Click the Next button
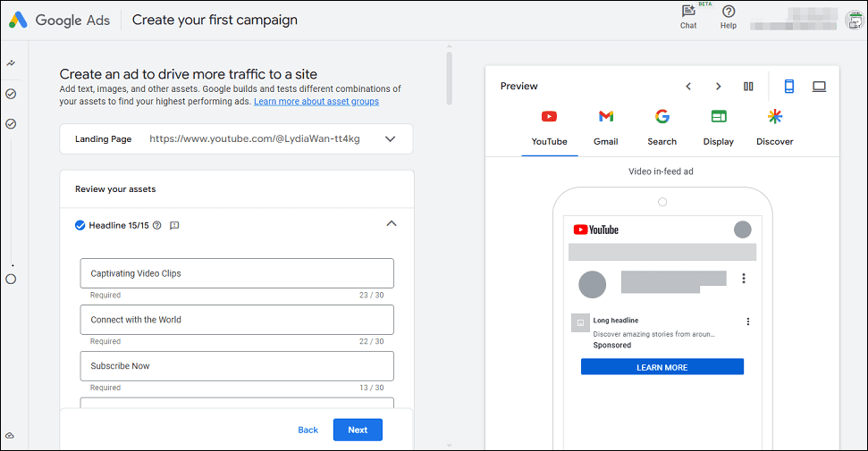 pos(358,430)
